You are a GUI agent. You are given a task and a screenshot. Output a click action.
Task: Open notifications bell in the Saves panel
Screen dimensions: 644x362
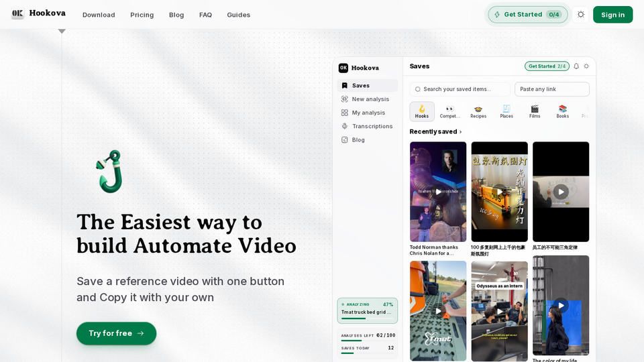(x=576, y=66)
